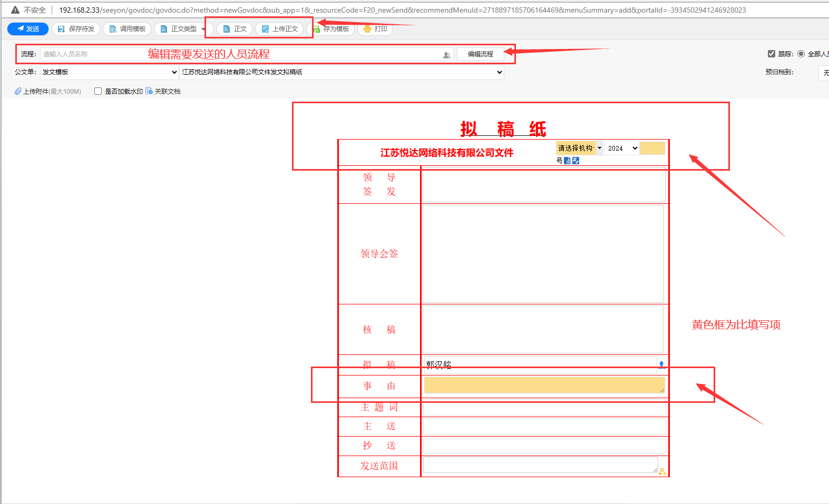Click the 保存待发 save draft icon
This screenshot has width=829, height=504.
61,29
